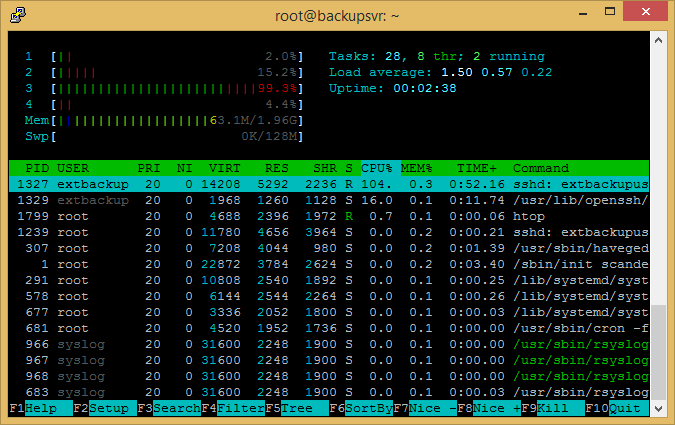675x425 pixels.
Task: Select the /usr/sbin/cron process row
Action: click(x=328, y=328)
